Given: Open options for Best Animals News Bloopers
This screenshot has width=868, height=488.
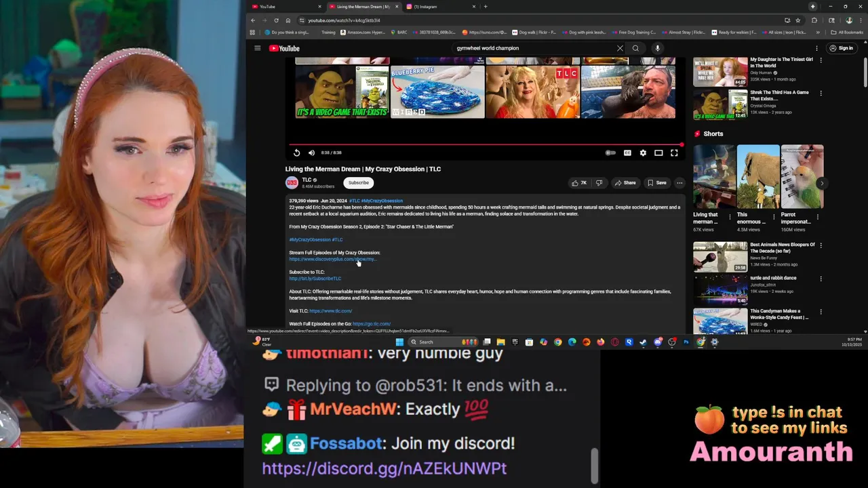Looking at the screenshot, I should click(x=821, y=245).
